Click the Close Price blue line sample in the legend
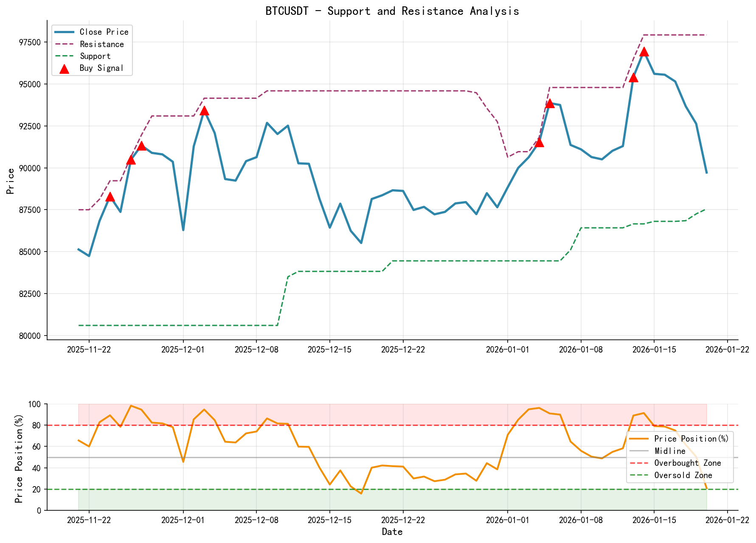This screenshot has height=543, width=756. coord(65,32)
